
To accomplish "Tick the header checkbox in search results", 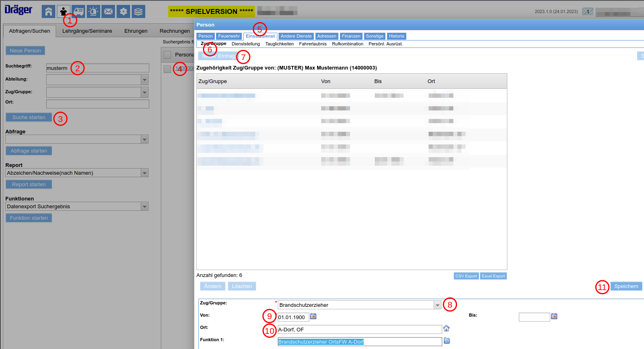I will click(167, 55).
